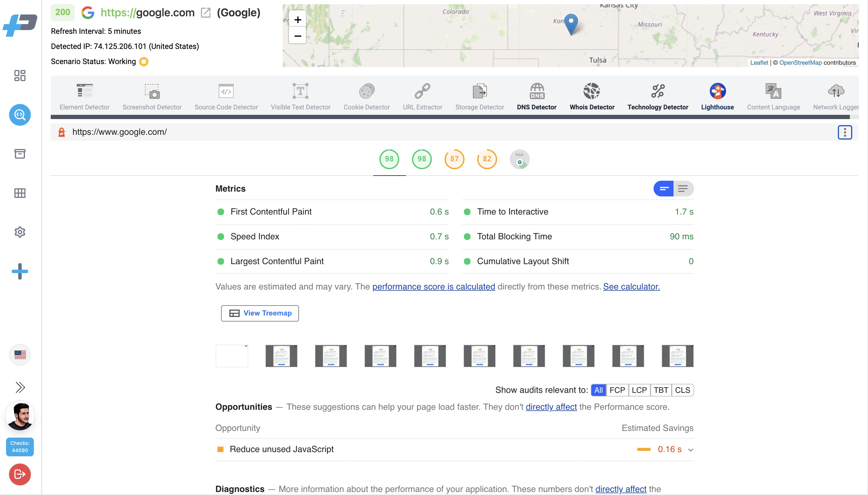Open the Screenshot Detector tab
Image resolution: width=868 pixels, height=495 pixels.
pos(152,97)
